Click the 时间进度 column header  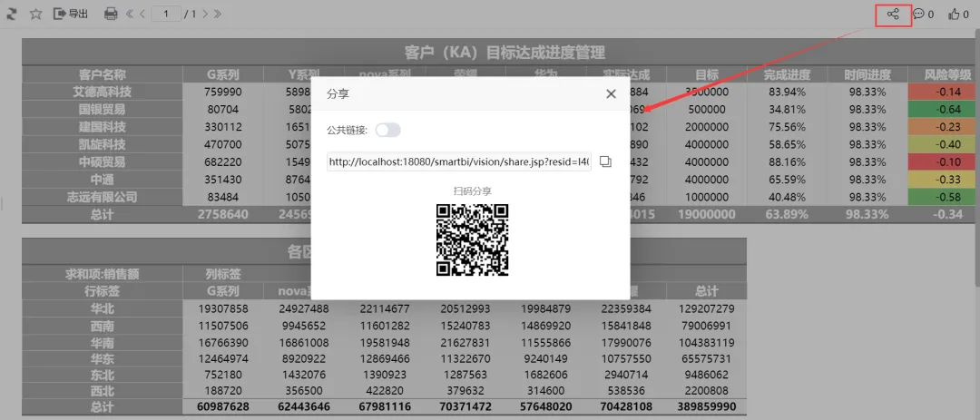click(x=867, y=74)
